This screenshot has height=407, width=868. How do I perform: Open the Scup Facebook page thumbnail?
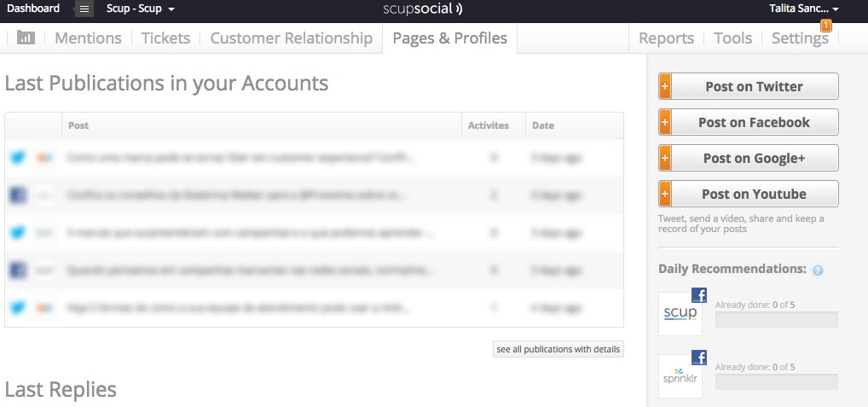pyautogui.click(x=680, y=313)
